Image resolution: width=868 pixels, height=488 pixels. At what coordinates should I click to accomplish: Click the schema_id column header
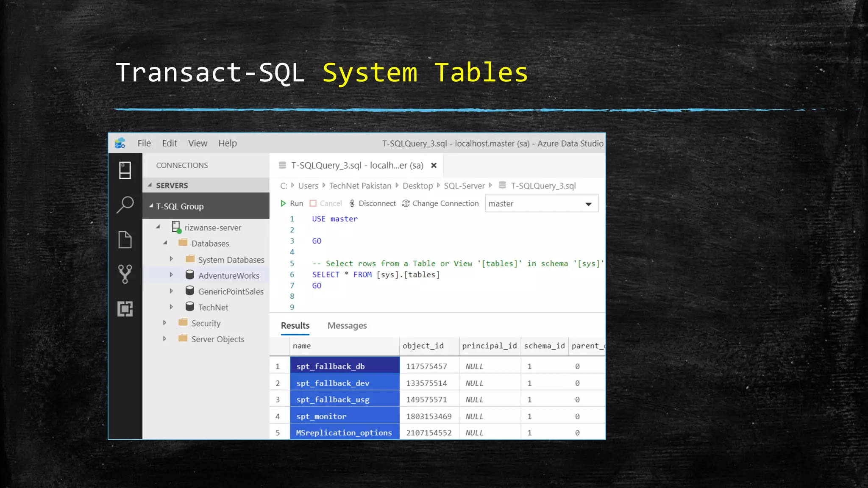click(545, 346)
